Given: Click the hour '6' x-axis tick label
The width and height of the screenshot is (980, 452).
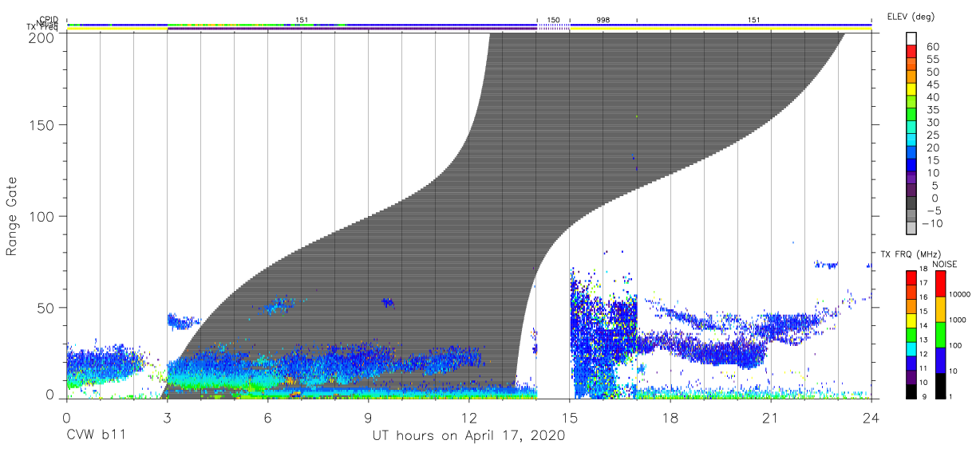Looking at the screenshot, I should click(x=267, y=418).
